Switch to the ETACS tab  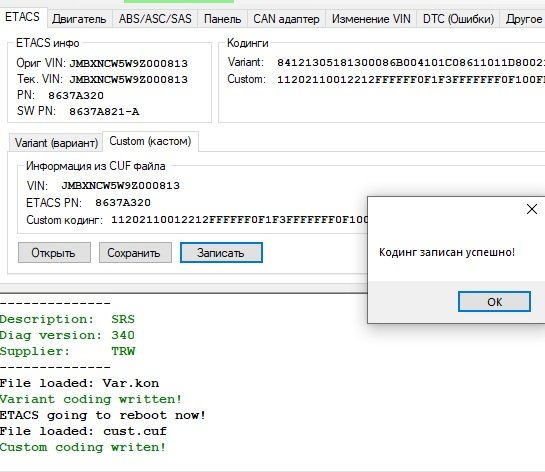click(23, 17)
